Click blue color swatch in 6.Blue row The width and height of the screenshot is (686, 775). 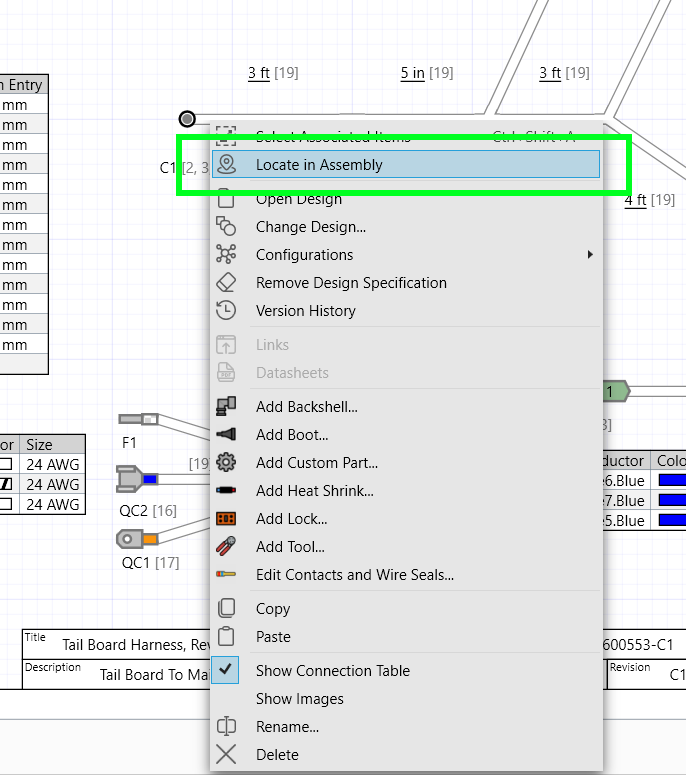click(x=672, y=480)
